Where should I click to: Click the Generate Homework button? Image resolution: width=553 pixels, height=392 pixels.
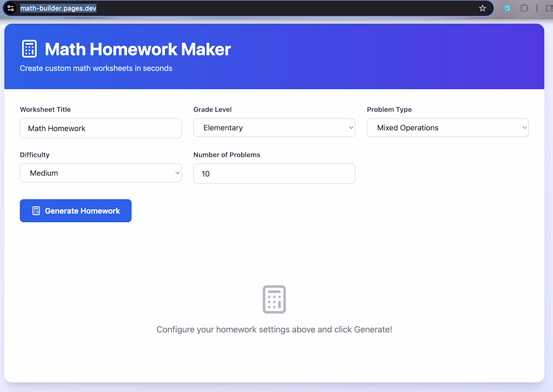pyautogui.click(x=75, y=211)
